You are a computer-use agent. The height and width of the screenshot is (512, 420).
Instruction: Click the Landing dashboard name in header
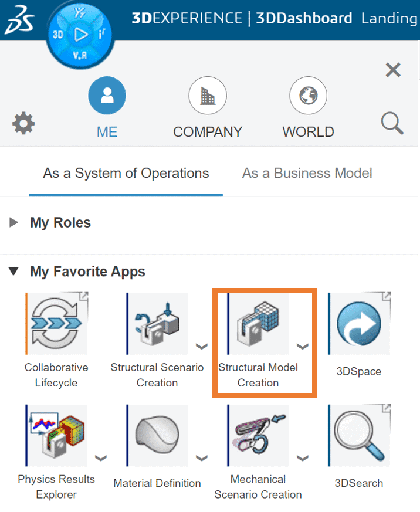point(389,18)
